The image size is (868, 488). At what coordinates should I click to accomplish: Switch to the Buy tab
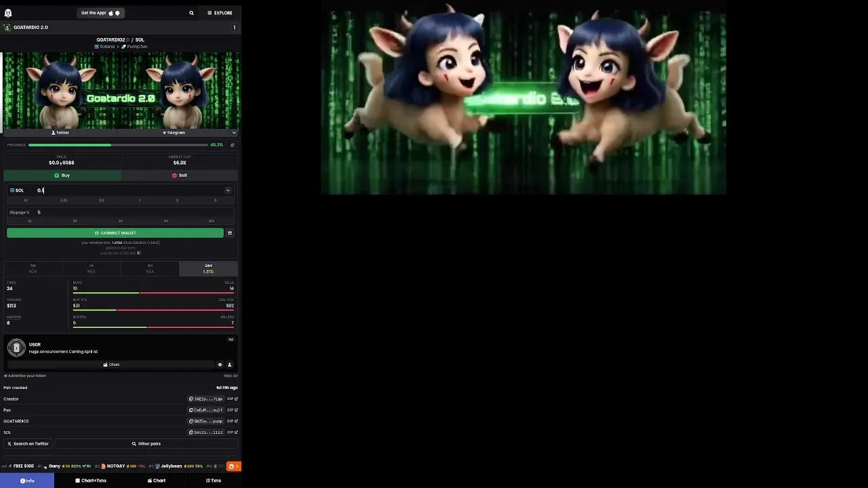62,176
